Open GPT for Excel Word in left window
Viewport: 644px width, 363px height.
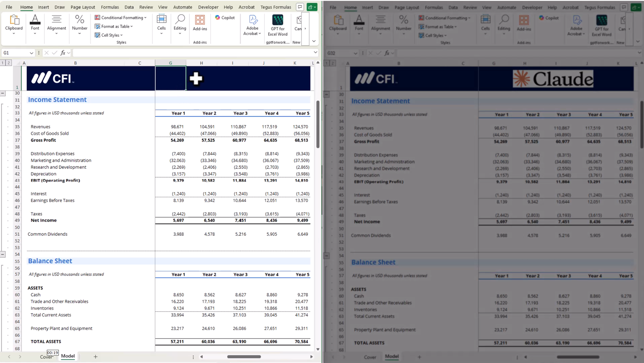(278, 25)
